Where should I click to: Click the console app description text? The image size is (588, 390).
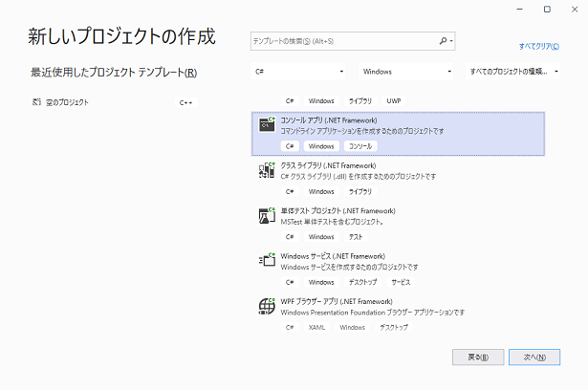[x=362, y=131]
